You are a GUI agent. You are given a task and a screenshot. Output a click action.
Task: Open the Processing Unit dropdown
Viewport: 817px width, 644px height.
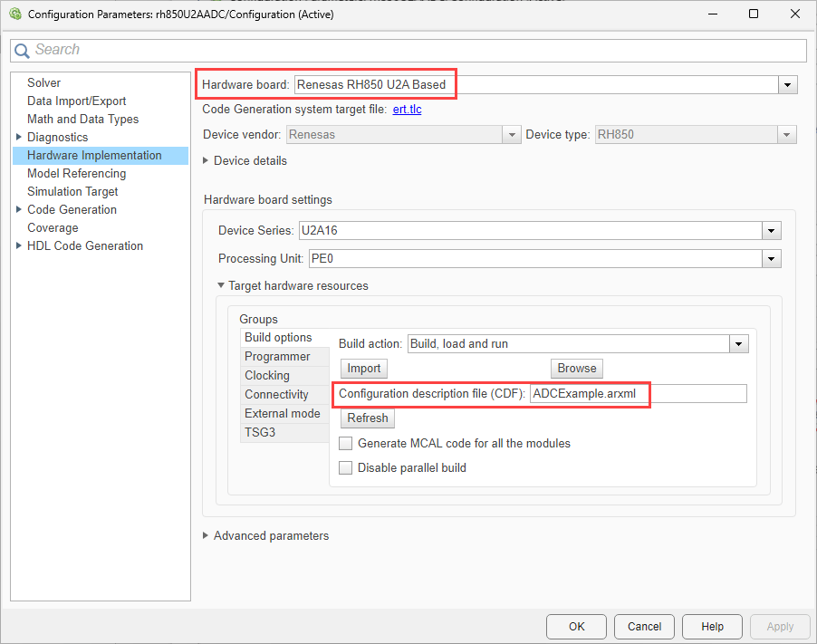click(771, 259)
